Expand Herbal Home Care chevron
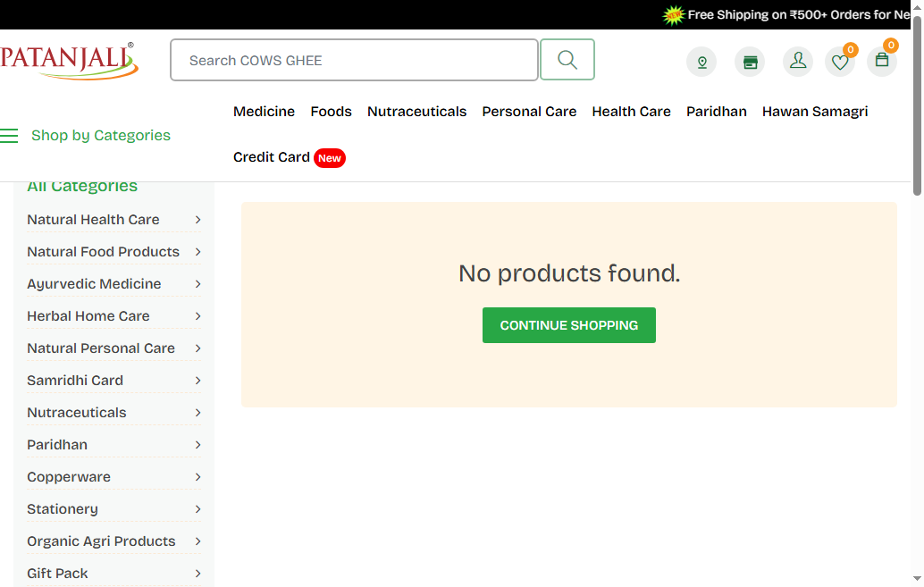Image resolution: width=924 pixels, height=587 pixels. [198, 316]
